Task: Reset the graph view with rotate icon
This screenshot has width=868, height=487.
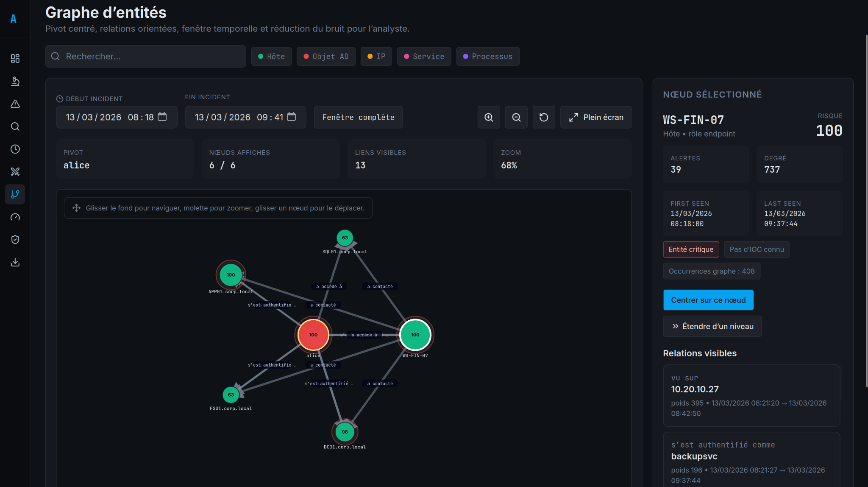Action: pos(544,118)
